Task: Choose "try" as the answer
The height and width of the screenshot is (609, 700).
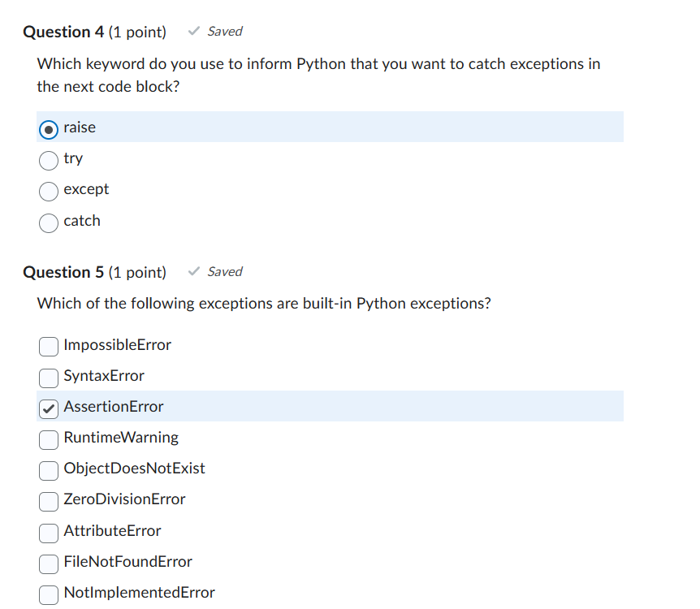Action: coord(48,161)
